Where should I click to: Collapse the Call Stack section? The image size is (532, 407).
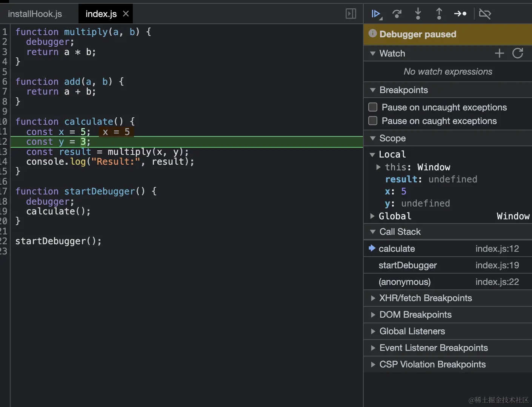[x=373, y=232]
